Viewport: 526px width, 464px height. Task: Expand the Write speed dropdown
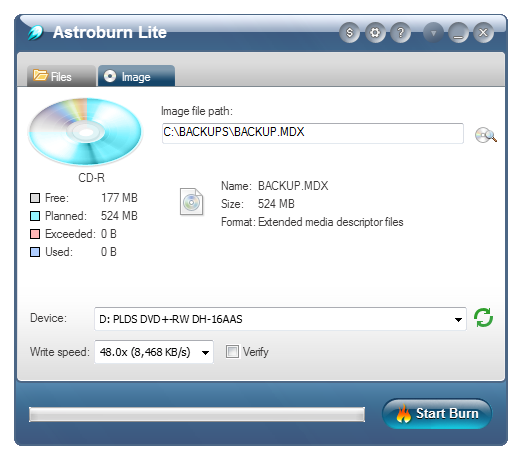click(x=154, y=352)
